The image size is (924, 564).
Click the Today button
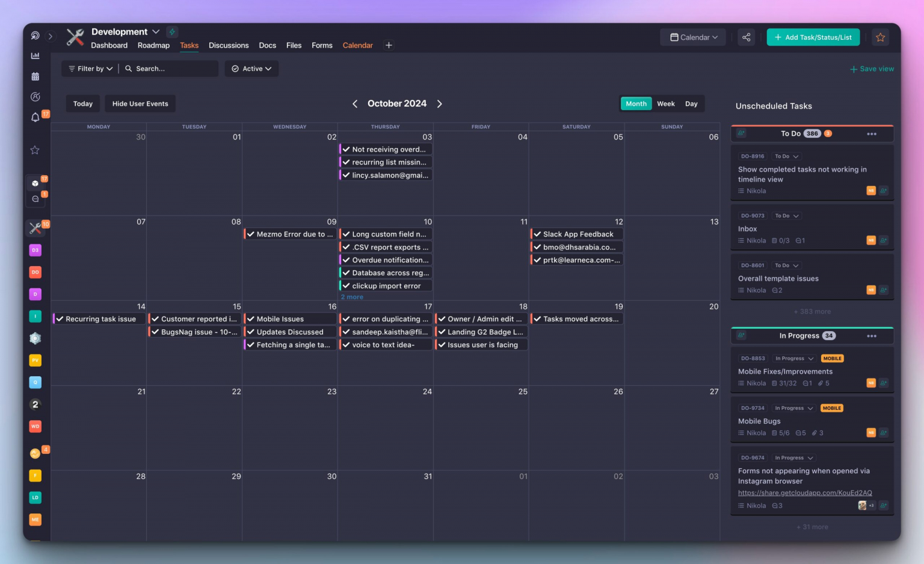83,104
